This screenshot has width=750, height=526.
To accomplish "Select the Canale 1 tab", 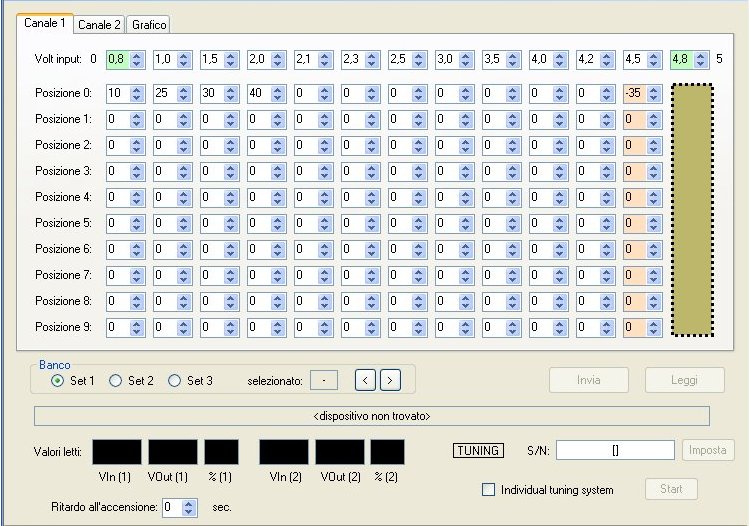I will [x=44, y=23].
